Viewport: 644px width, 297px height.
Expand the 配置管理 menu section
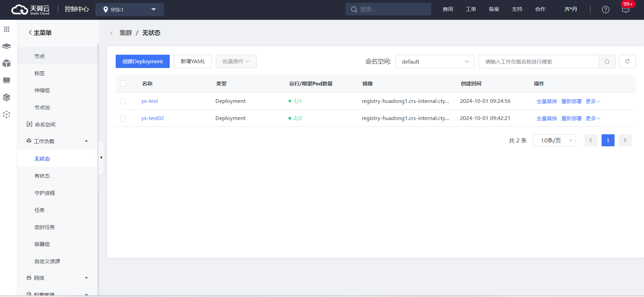click(86, 294)
